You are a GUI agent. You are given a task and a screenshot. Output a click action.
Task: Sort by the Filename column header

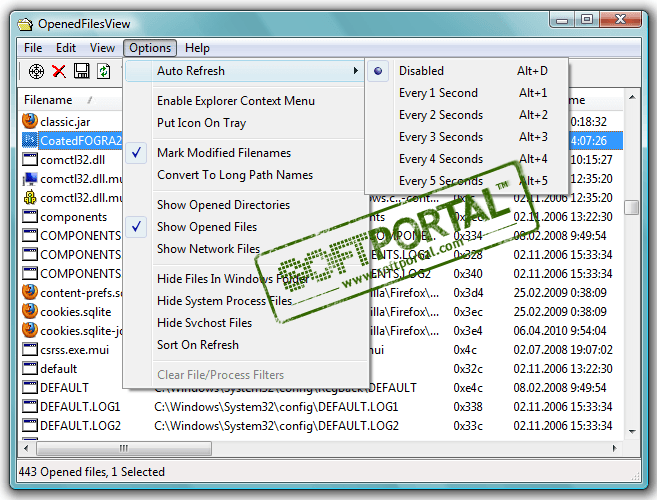70,100
